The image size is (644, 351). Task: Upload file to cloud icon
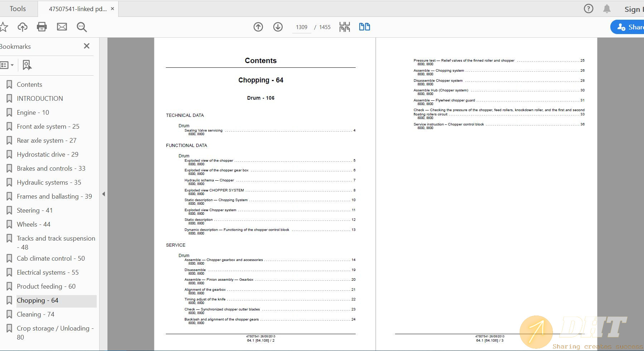(x=23, y=27)
